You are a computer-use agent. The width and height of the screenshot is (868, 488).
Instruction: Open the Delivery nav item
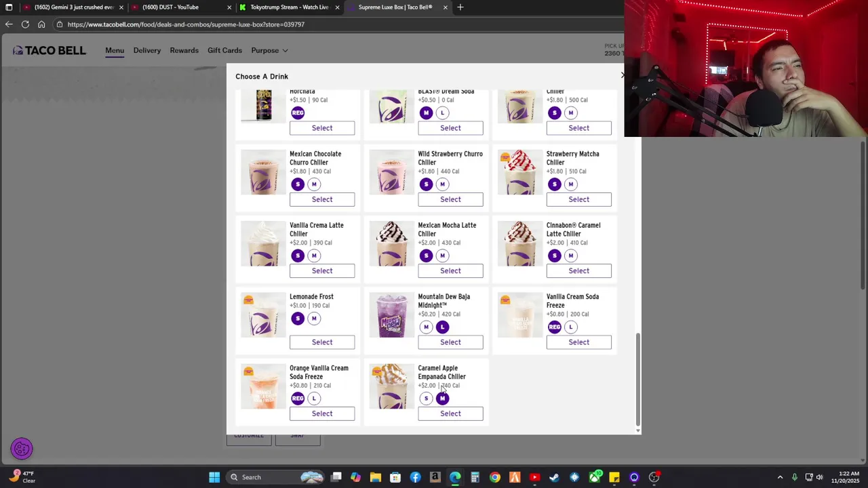point(147,50)
